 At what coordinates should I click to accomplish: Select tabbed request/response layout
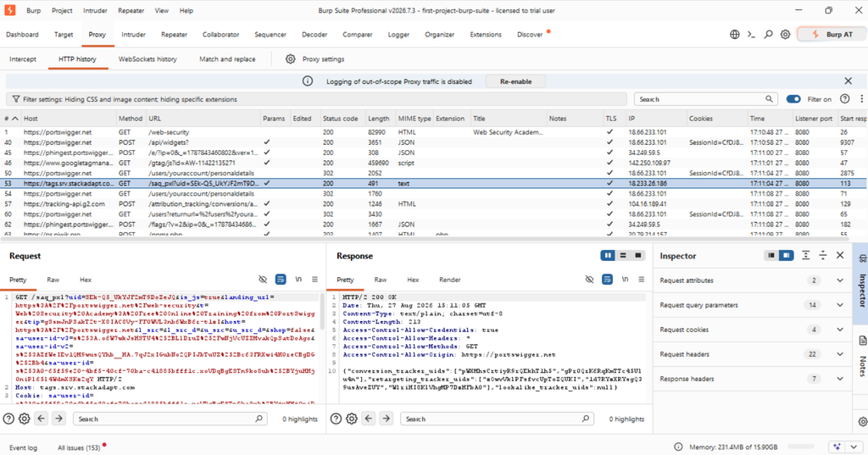tap(637, 256)
